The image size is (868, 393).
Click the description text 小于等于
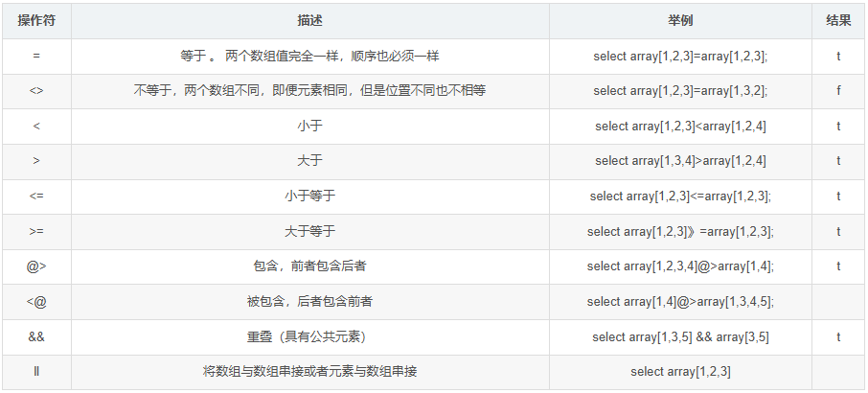pyautogui.click(x=309, y=196)
